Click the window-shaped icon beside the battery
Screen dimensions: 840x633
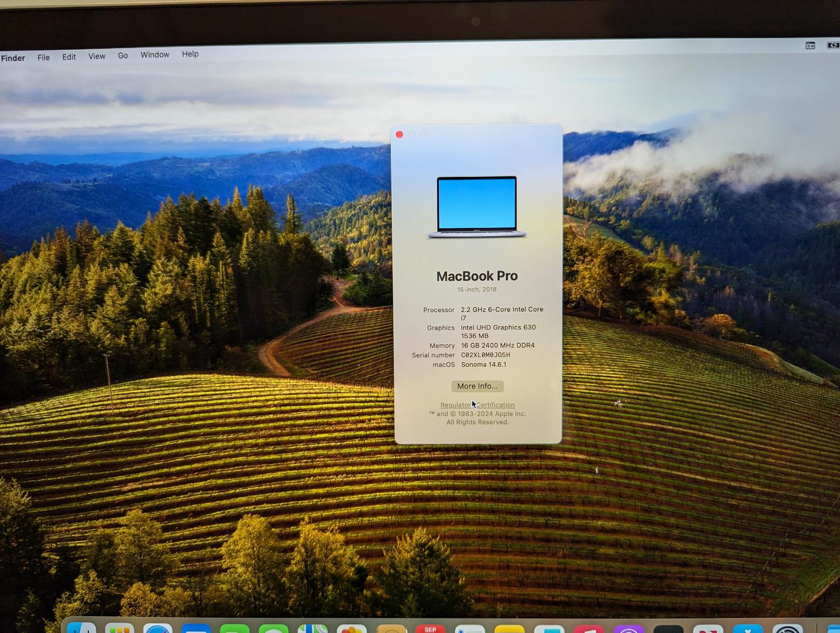[x=810, y=46]
